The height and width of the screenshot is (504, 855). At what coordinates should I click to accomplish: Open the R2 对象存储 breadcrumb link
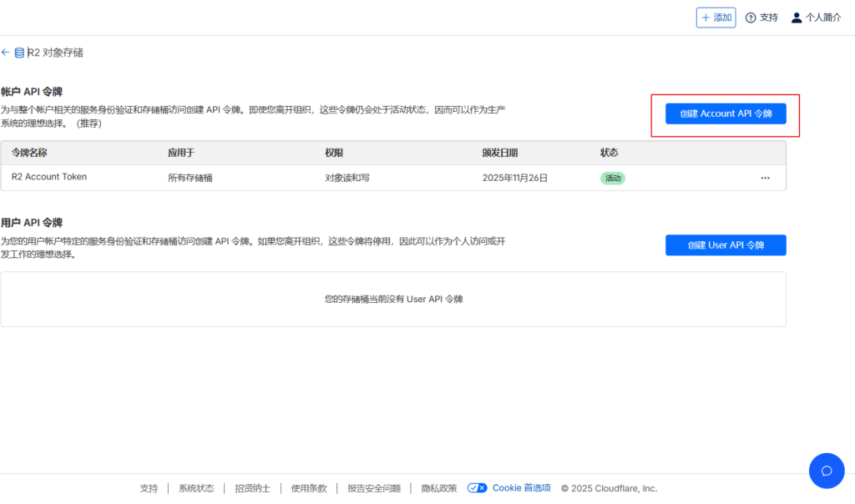click(x=56, y=53)
